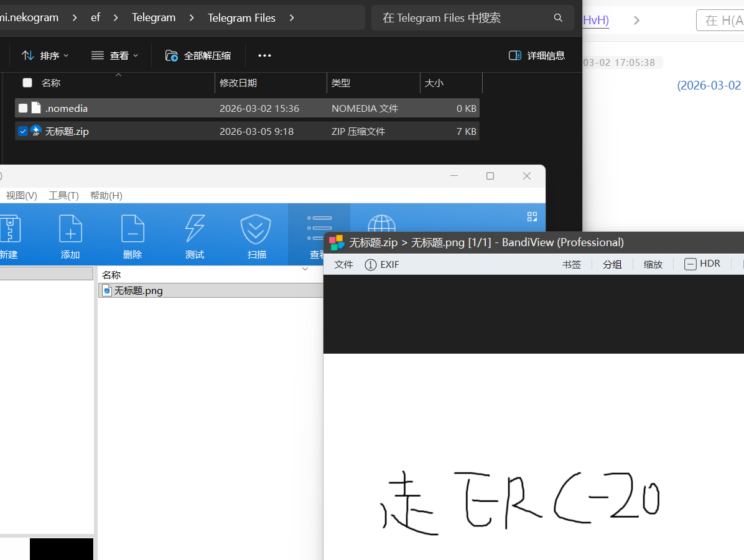Open the three-dot more options menu
The image size is (744, 560).
264,55
